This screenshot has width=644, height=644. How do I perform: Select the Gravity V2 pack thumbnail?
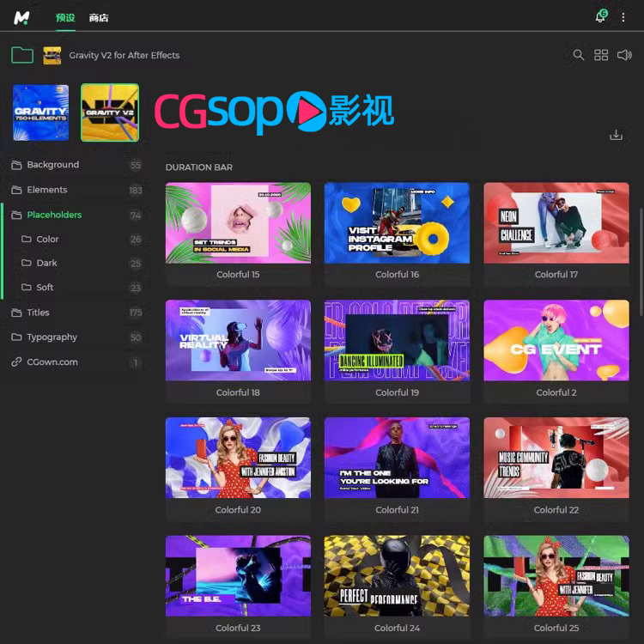(110, 112)
